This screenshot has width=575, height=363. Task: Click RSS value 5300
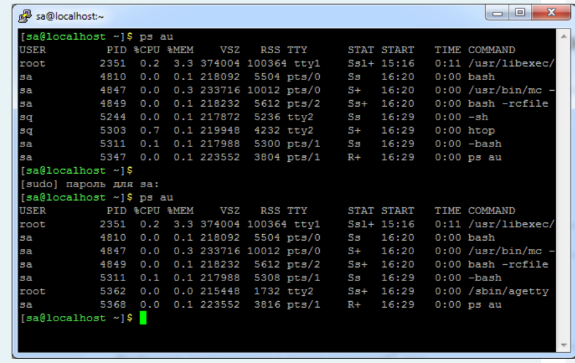tap(267, 144)
